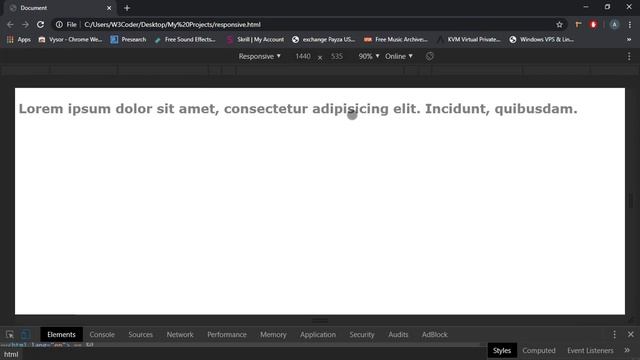Image resolution: width=640 pixels, height=360 pixels.
Task: Open the Presearch bookmark
Action: (x=128, y=40)
